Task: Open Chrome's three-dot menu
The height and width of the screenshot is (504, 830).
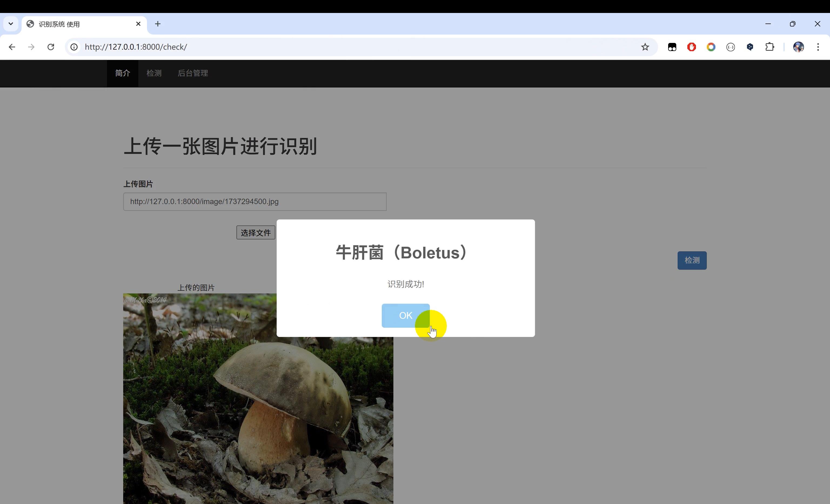Action: point(819,47)
